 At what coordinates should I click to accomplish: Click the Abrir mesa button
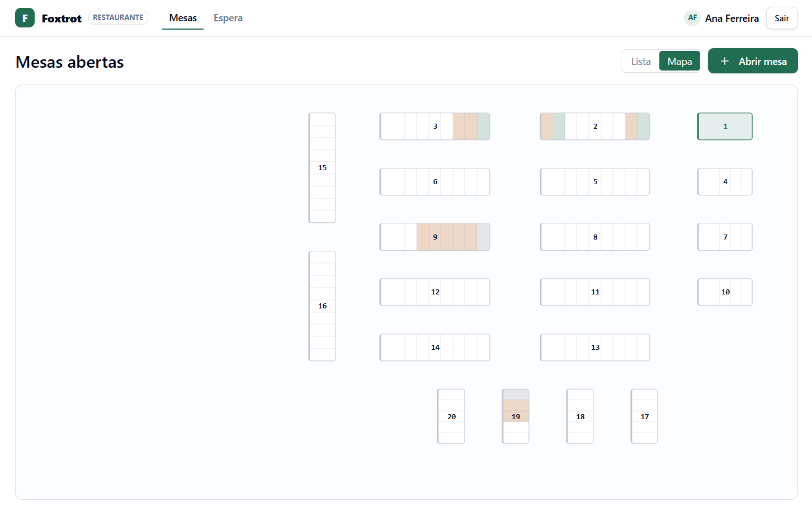coord(753,61)
